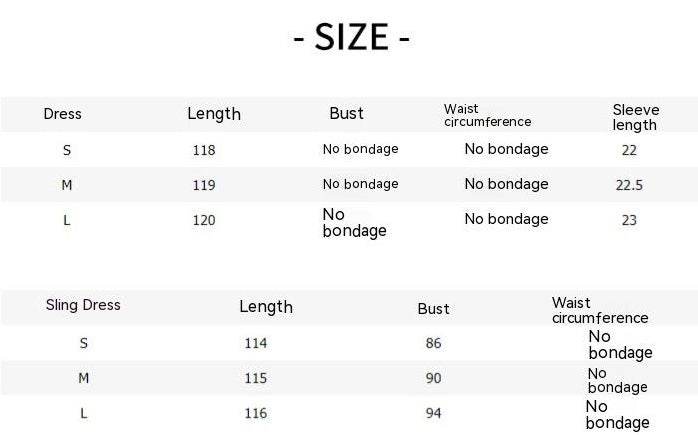Select the Dress table header cell

click(x=63, y=114)
